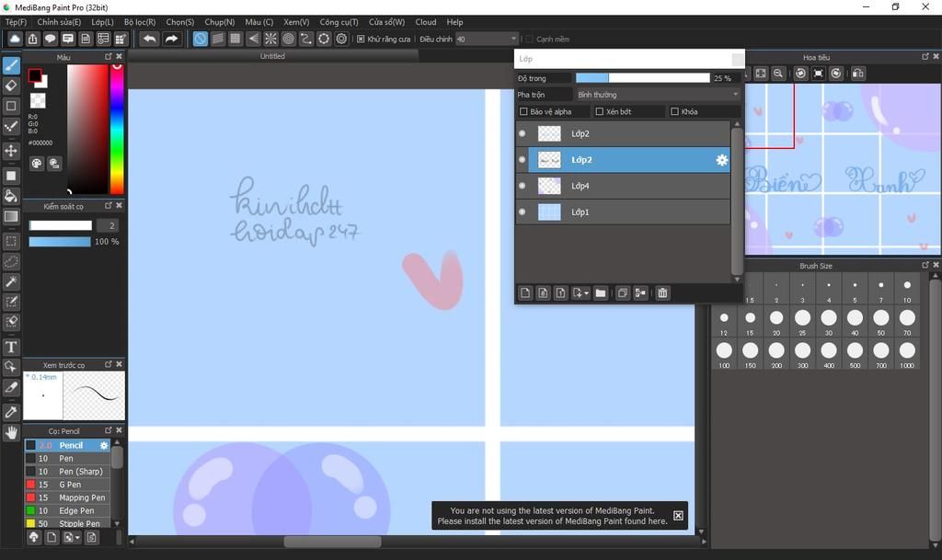Screen dimensions: 942x560
Task: Turn off snap using the highlighted icon
Action: click(x=200, y=39)
